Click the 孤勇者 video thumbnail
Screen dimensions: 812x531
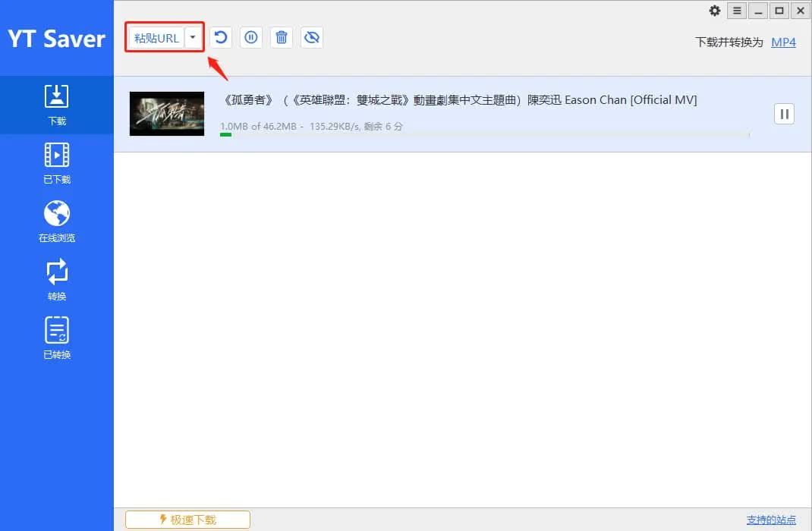[x=167, y=114]
